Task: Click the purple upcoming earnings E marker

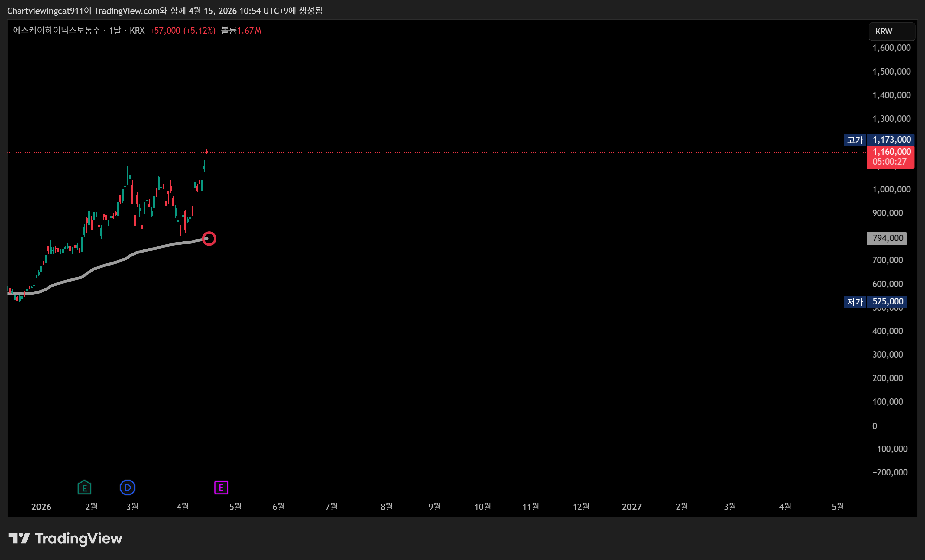Action: click(x=221, y=488)
